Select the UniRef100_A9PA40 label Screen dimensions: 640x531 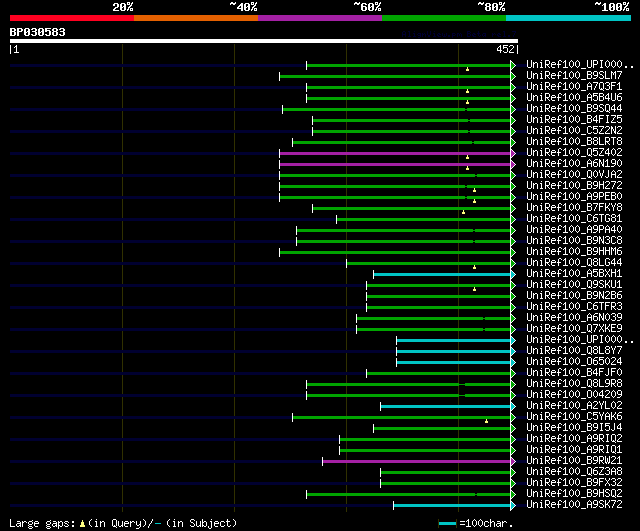(x=574, y=230)
